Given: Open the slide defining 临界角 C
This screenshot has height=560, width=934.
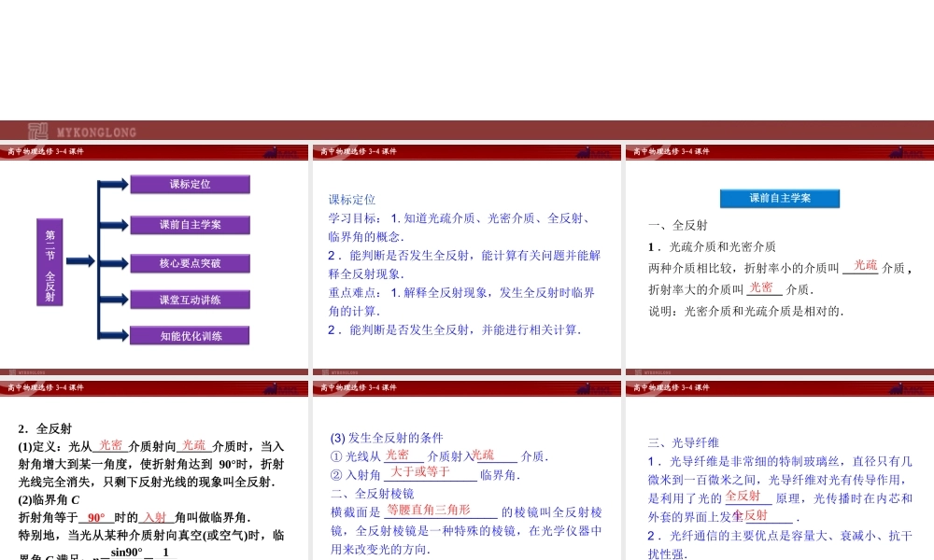Looking at the screenshot, I should 153,485.
